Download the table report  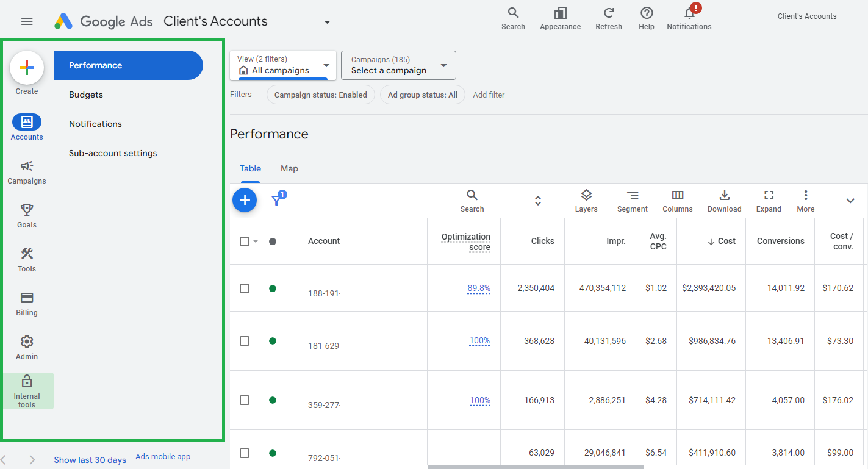725,201
